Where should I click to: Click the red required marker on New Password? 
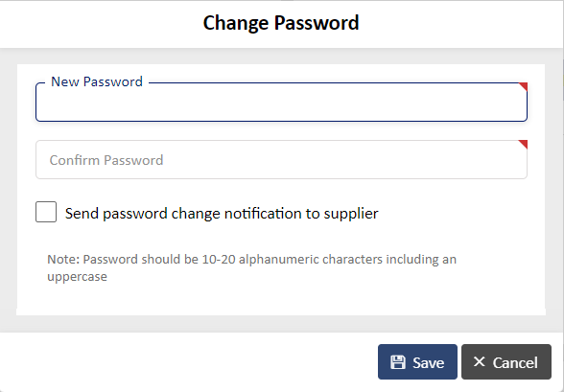[x=523, y=86]
